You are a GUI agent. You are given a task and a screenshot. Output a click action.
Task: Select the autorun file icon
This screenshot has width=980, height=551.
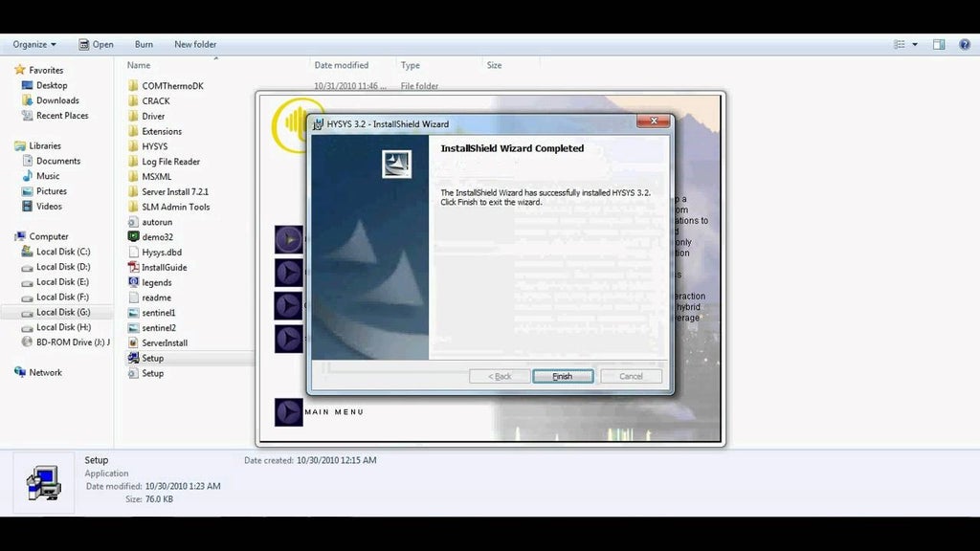132,222
